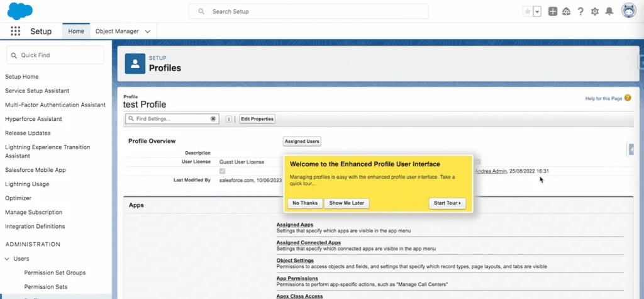Open Lightning Experience Transition Assistant
The image size is (644, 299).
coord(47,151)
